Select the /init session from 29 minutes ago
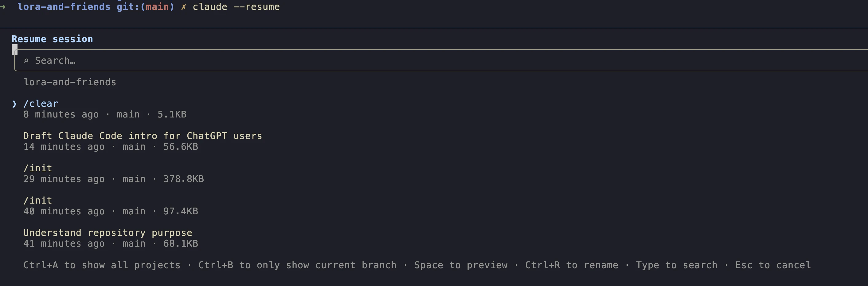This screenshot has width=868, height=286. [114, 173]
